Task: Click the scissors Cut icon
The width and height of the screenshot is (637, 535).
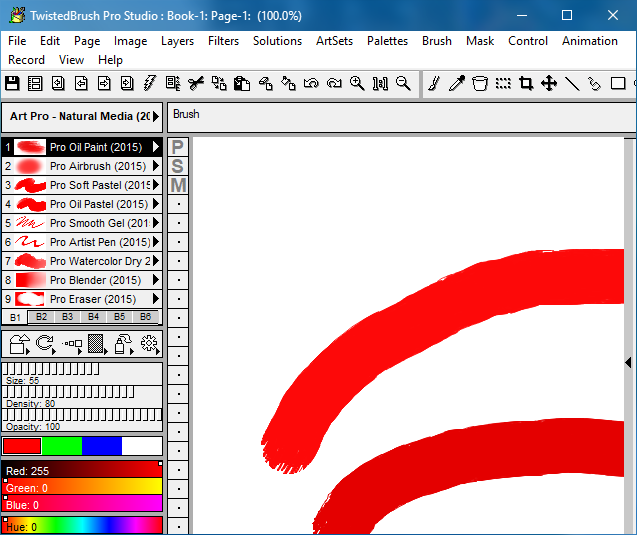Action: pyautogui.click(x=195, y=83)
